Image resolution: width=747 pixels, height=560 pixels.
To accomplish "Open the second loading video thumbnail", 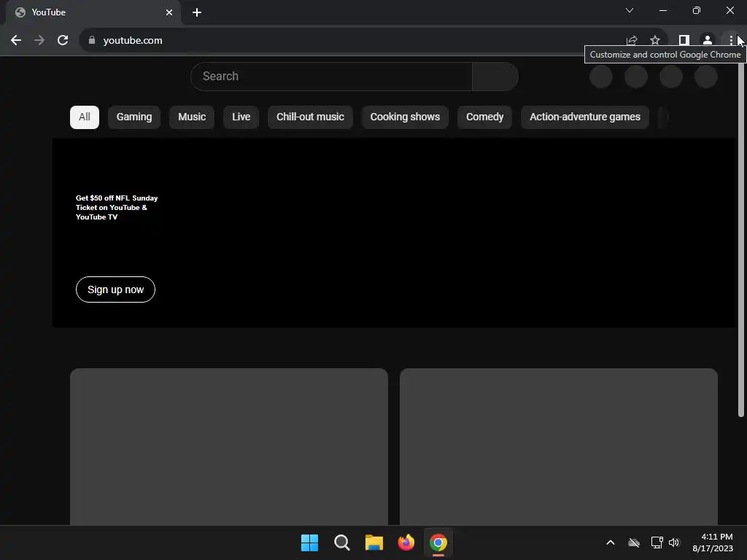I will pyautogui.click(x=559, y=447).
